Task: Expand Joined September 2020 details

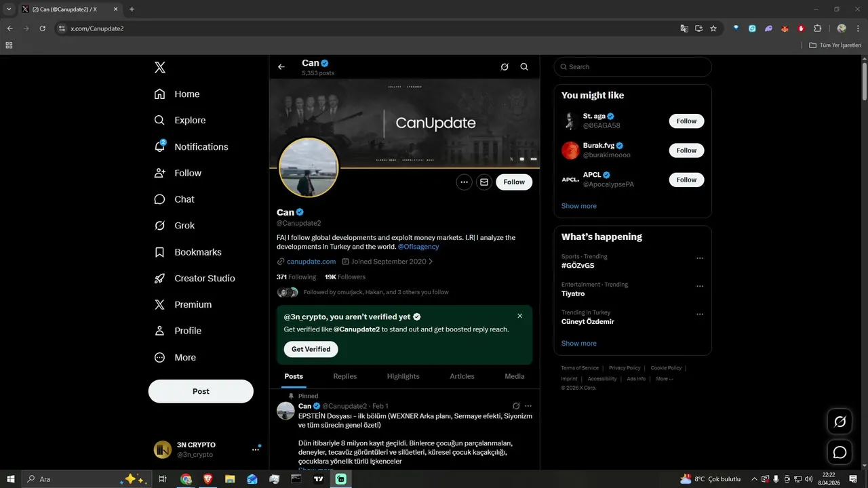Action: click(387, 262)
